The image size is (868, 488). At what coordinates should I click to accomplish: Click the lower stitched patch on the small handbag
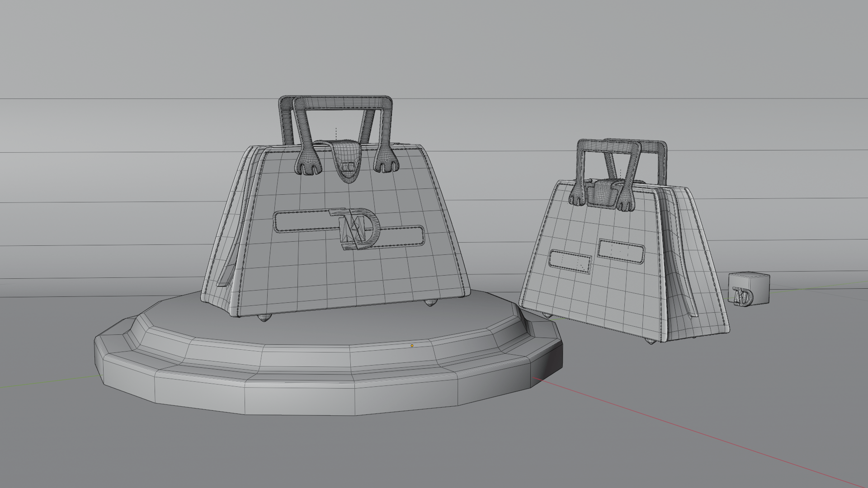pyautogui.click(x=571, y=262)
